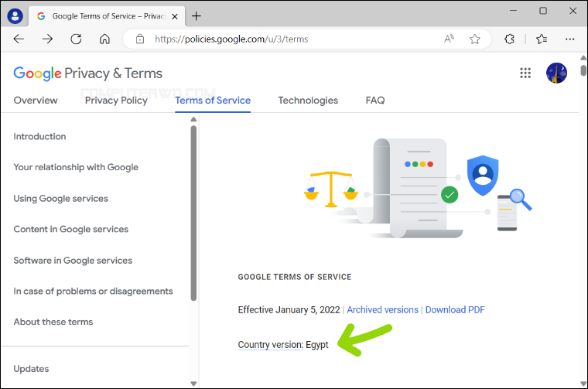Open the Google account avatar
Viewport: 588px width, 389px height.
pos(556,73)
